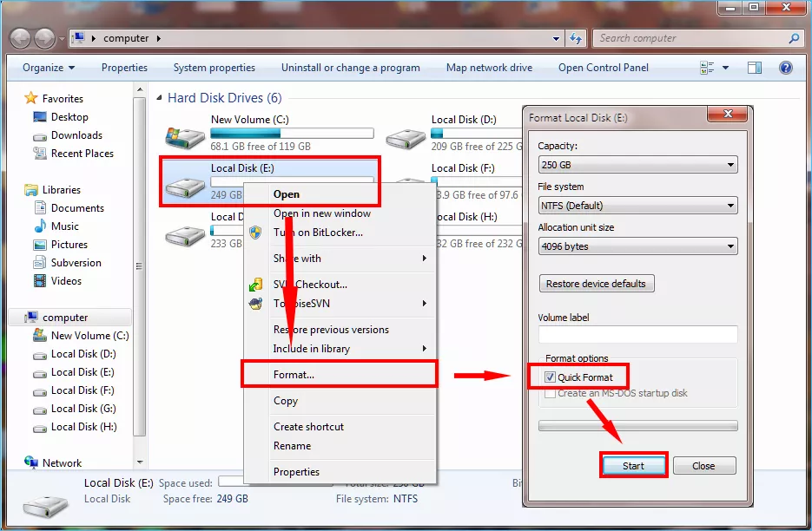Click the SVN Checkout icon in context menu
The image size is (812, 531).
[x=255, y=285]
